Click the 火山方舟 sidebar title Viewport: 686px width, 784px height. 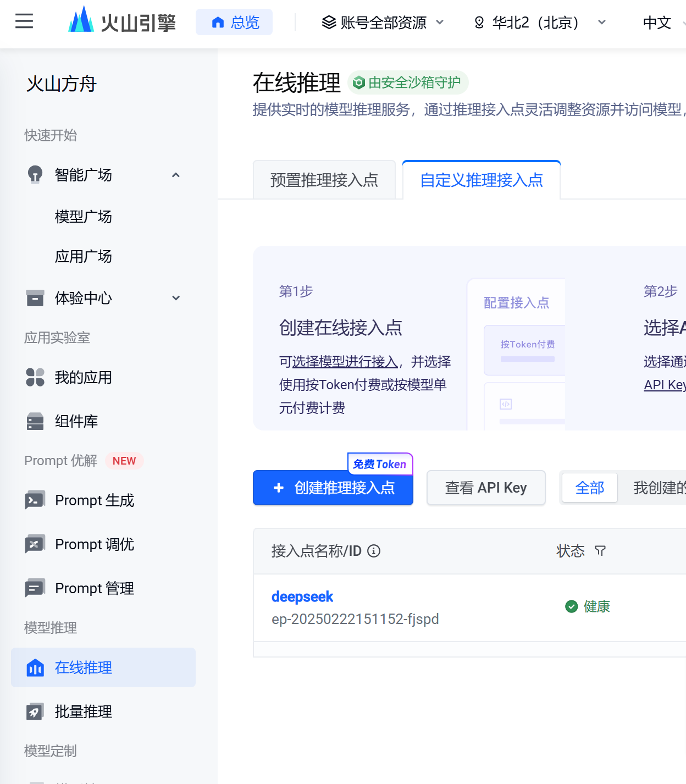pyautogui.click(x=62, y=84)
